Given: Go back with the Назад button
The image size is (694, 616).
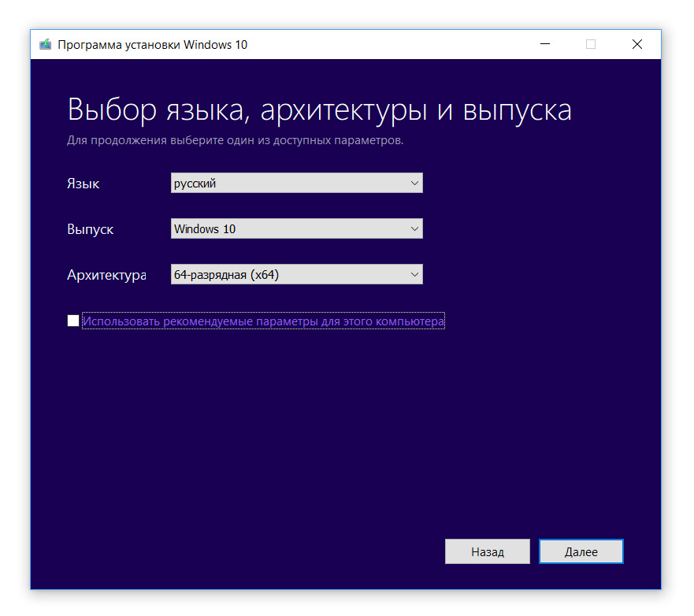Looking at the screenshot, I should click(x=487, y=552).
